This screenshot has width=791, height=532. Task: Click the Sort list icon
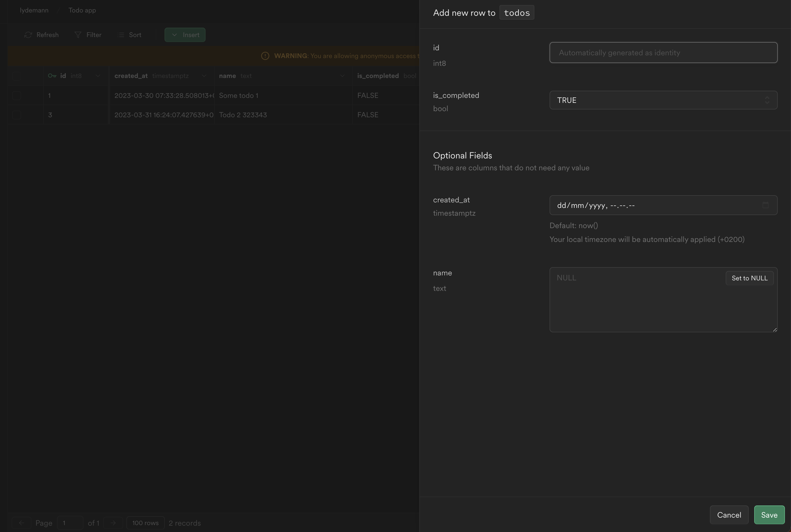click(121, 35)
